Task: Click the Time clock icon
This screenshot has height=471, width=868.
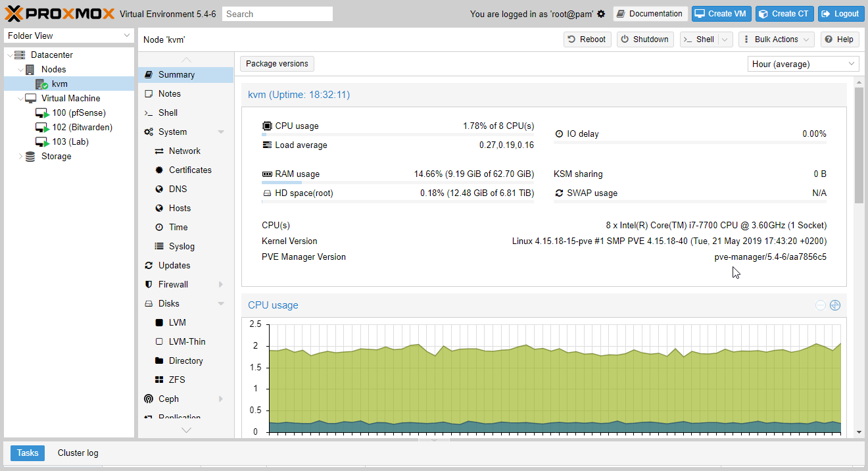Action: pos(159,228)
